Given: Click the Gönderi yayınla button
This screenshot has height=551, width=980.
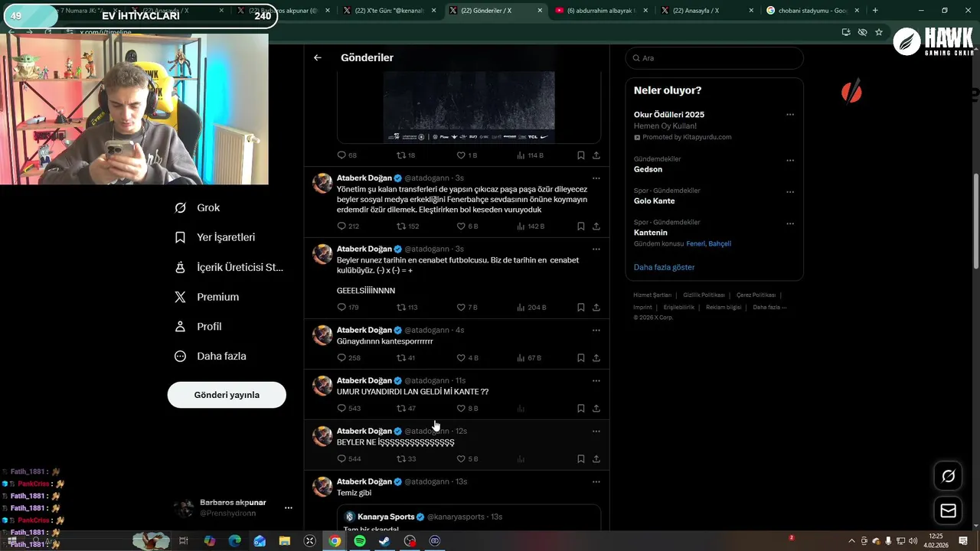Looking at the screenshot, I should (227, 395).
